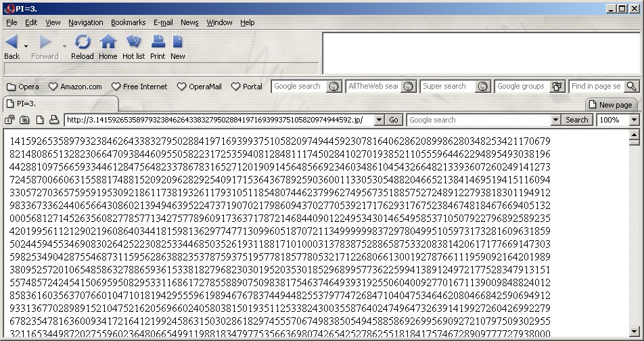Screen dimensions: 644x341
Task: Click the vertical scrollbar thumb
Action: 634,142
